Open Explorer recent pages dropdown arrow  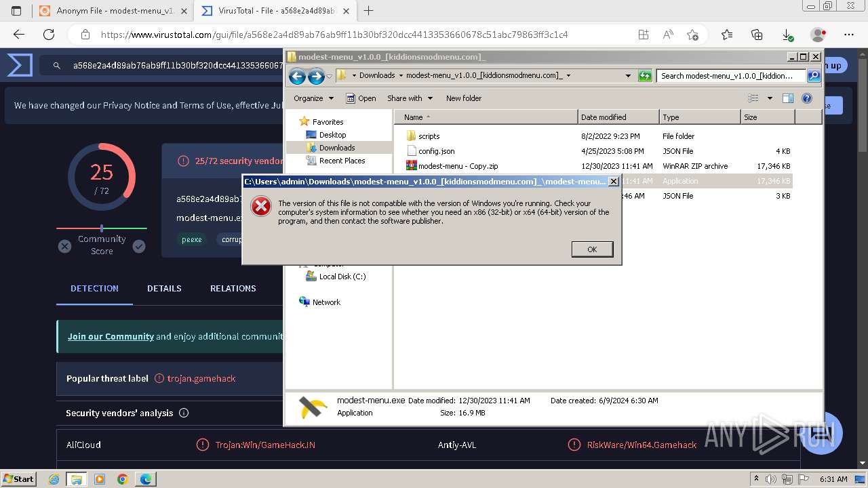(x=329, y=76)
